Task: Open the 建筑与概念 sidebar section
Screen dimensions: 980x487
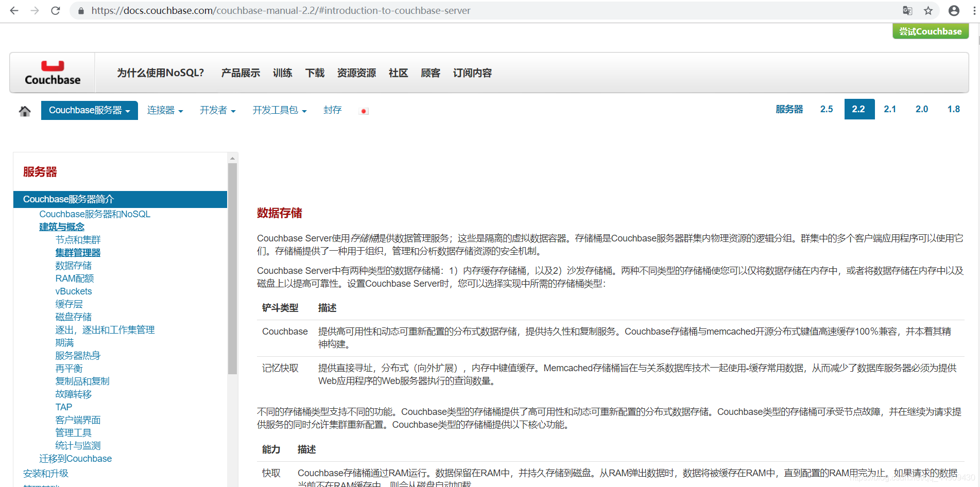Action: 62,227
